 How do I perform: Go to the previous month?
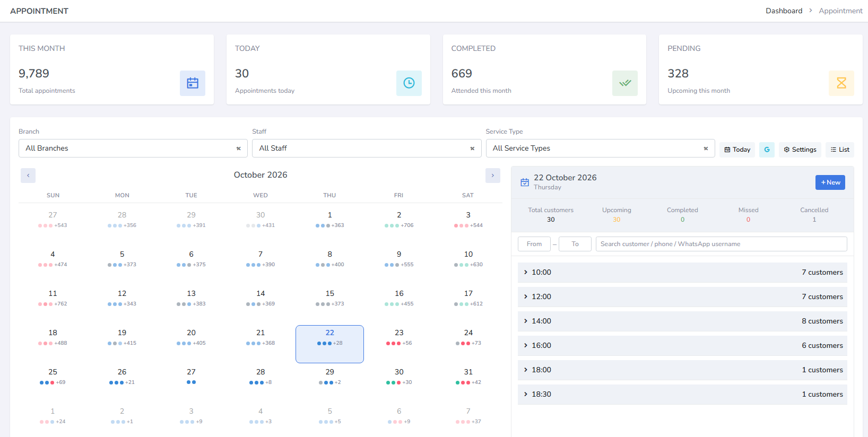pyautogui.click(x=28, y=176)
